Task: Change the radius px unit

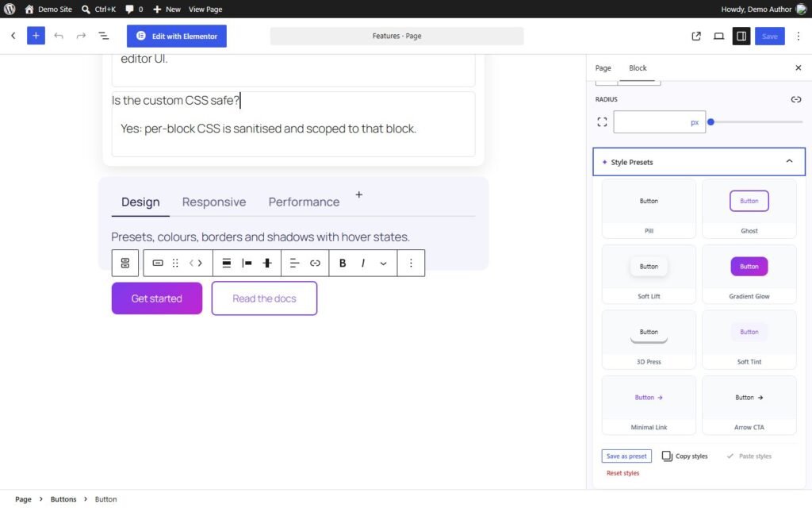Action: point(695,122)
